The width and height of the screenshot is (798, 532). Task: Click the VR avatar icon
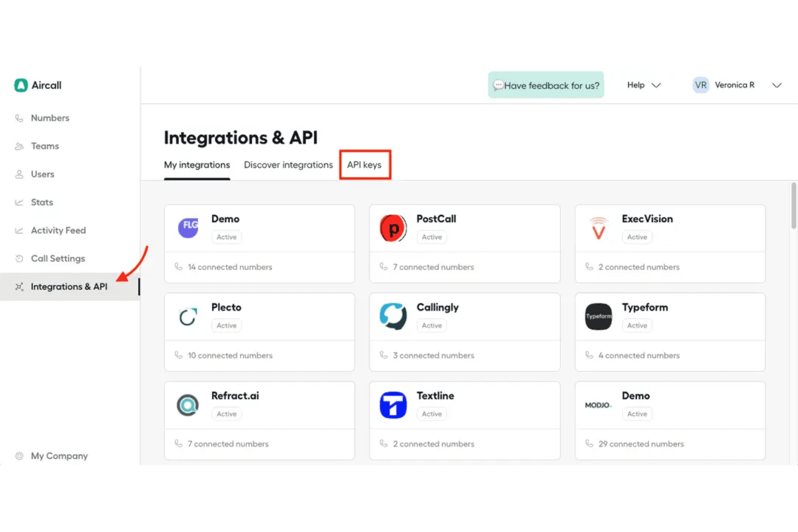tap(701, 85)
